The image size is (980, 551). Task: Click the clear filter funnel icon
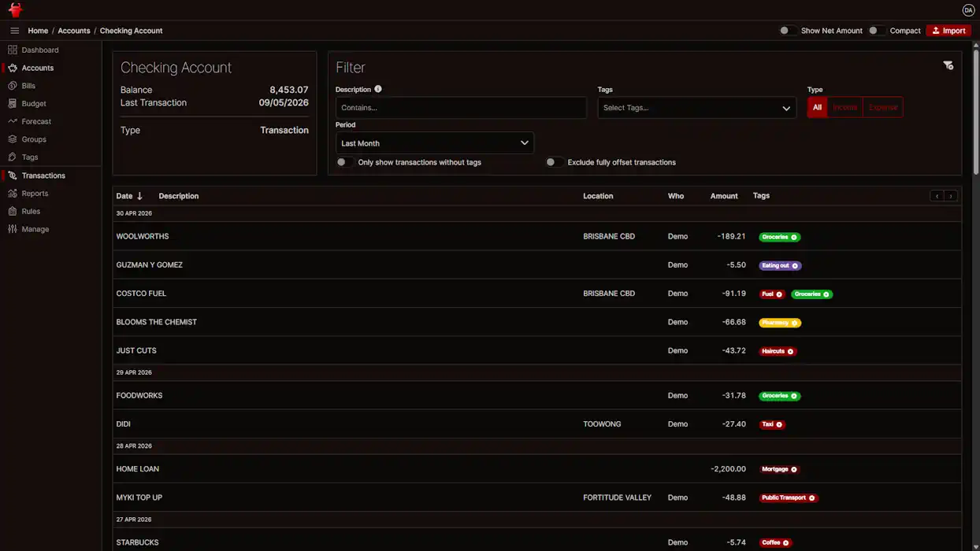coord(948,65)
